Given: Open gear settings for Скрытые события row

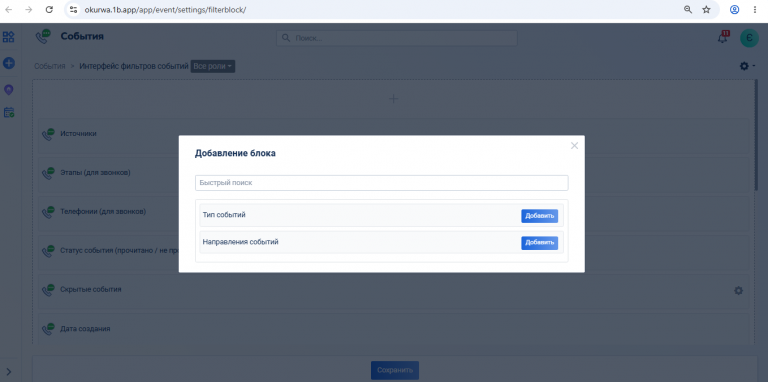Looking at the screenshot, I should pyautogui.click(x=738, y=290).
